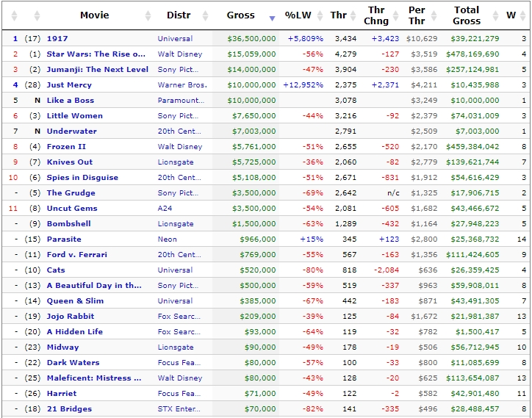The width and height of the screenshot is (532, 418).
Task: Open the Midway movie link
Action: [x=62, y=347]
